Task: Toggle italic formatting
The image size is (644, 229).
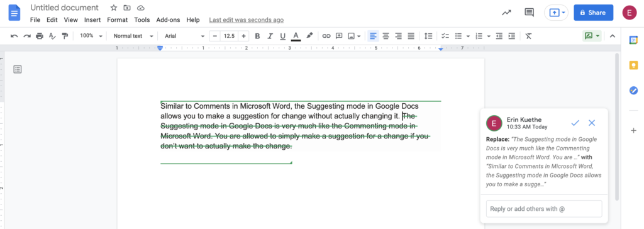Action: click(270, 36)
